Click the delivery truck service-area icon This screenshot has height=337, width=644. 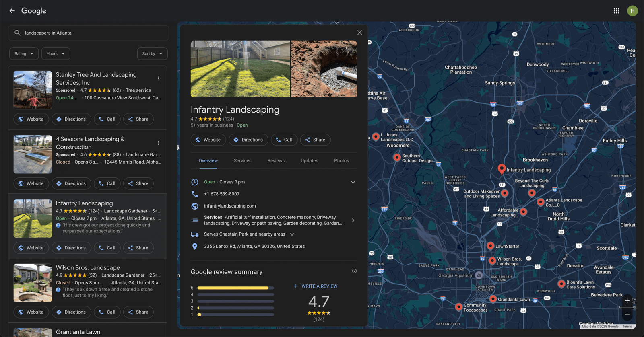(195, 234)
